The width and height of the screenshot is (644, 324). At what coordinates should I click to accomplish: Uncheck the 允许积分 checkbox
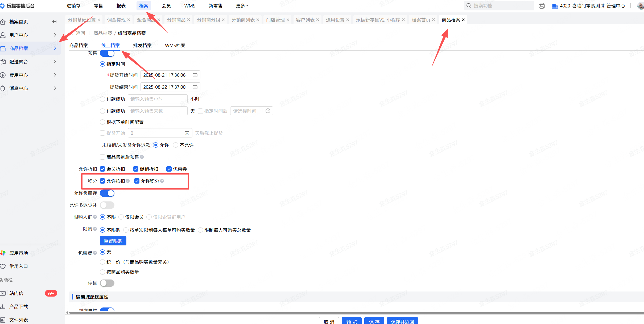point(137,181)
